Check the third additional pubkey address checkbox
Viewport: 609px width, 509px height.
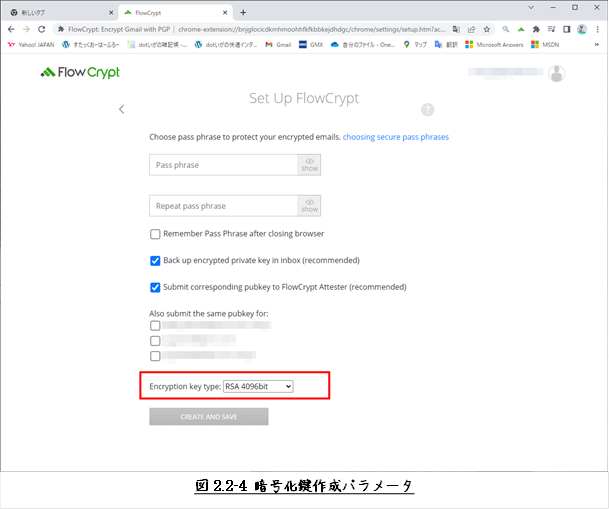(155, 356)
